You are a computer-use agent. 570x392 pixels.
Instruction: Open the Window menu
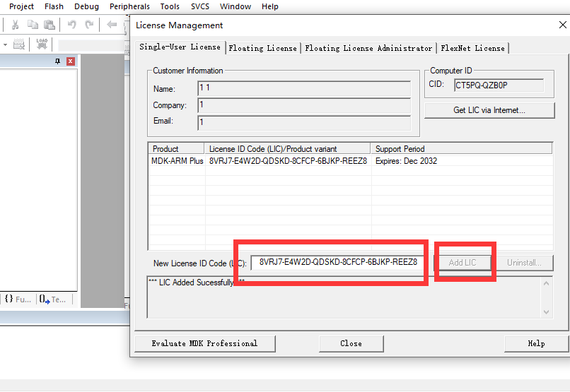pyautogui.click(x=235, y=6)
